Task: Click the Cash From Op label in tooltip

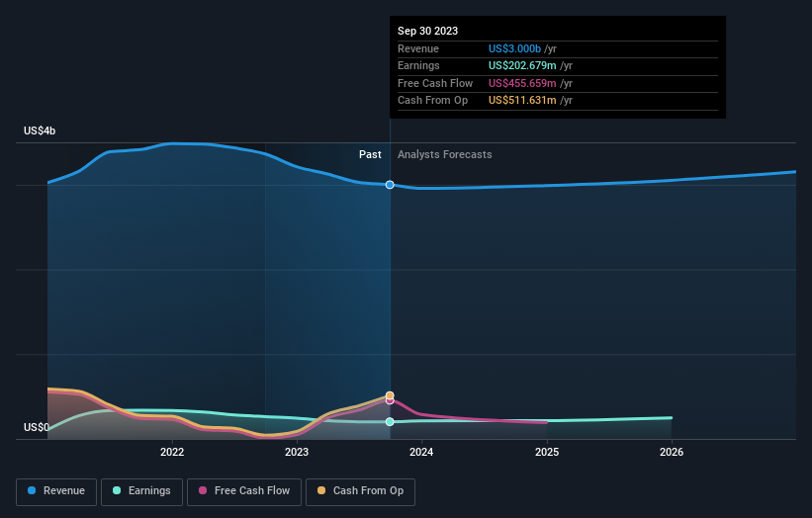Action: 432,101
